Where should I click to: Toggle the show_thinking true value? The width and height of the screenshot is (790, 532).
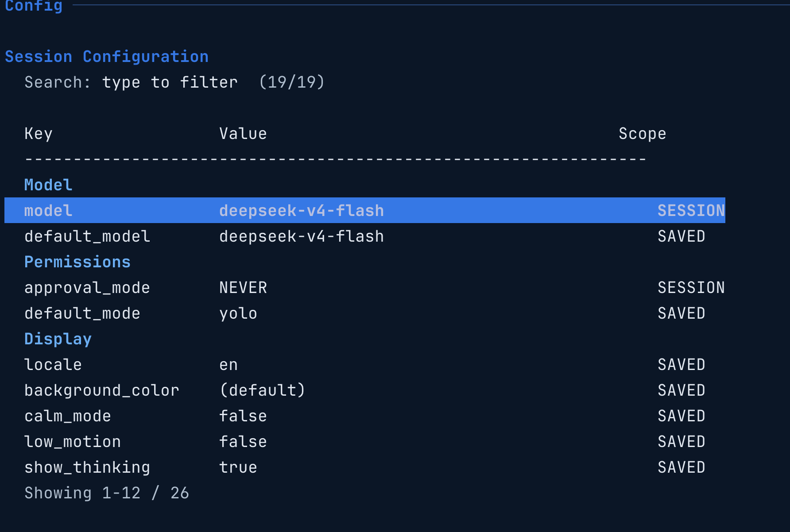tap(238, 467)
